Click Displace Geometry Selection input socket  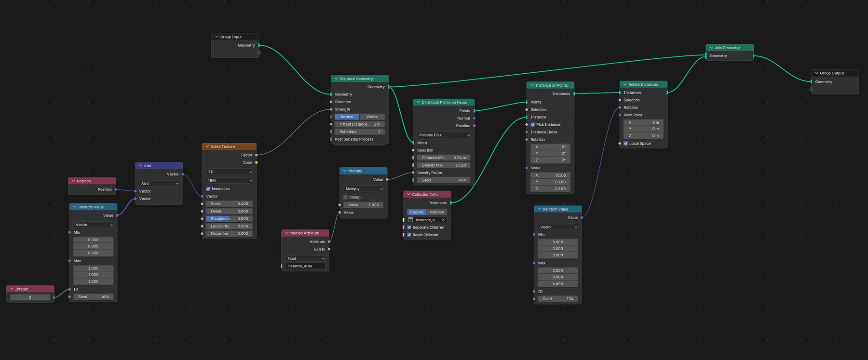(x=331, y=102)
